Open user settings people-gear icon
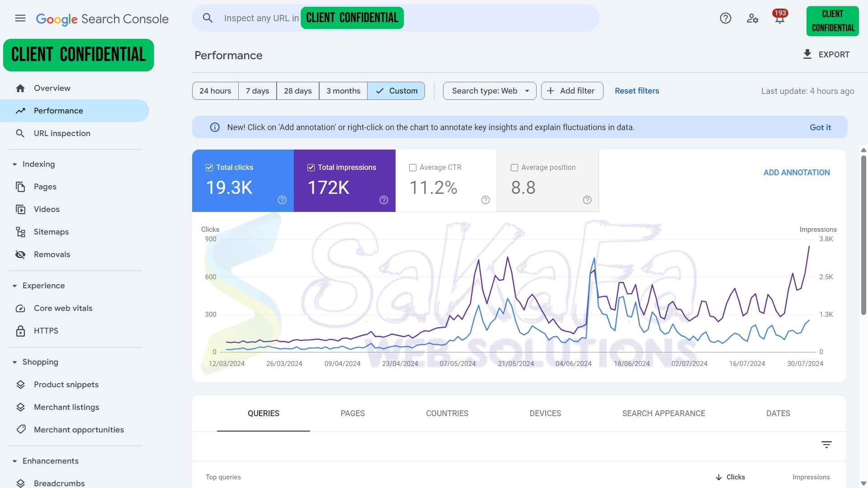868x488 pixels. pos(752,19)
